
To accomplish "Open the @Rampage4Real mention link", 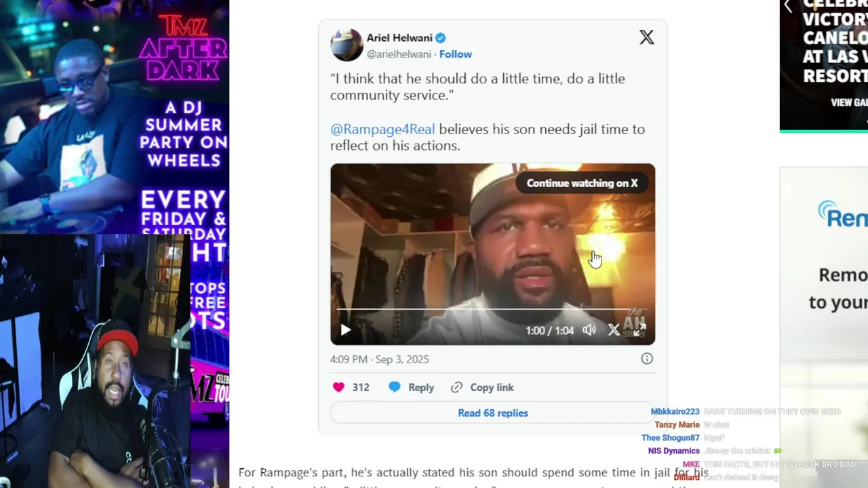I will click(382, 129).
